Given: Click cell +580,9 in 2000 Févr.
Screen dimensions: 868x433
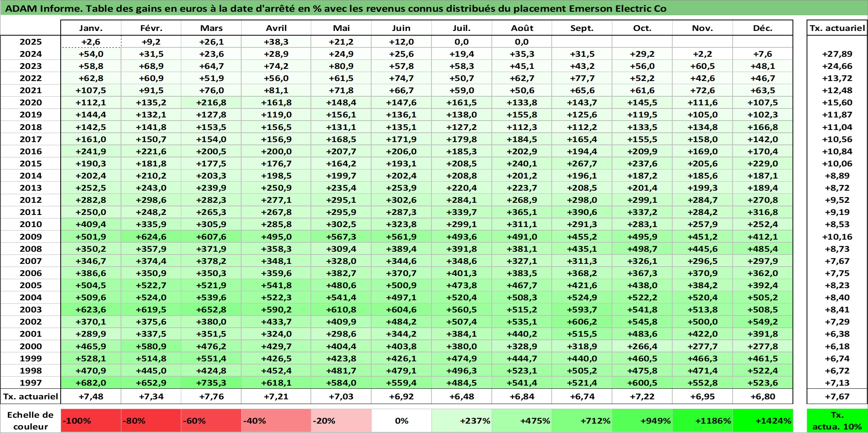Looking at the screenshot, I should (151, 346).
